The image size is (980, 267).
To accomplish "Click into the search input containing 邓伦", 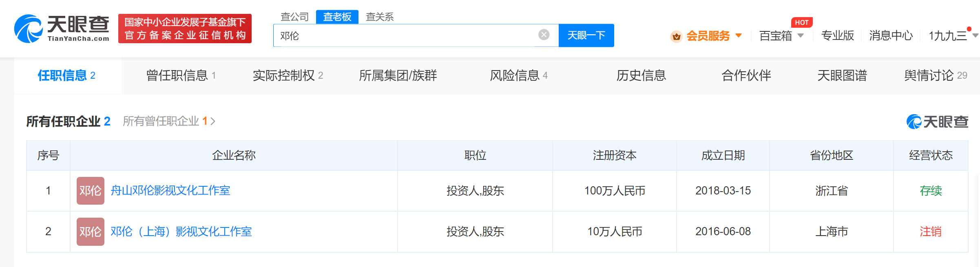I will point(404,36).
